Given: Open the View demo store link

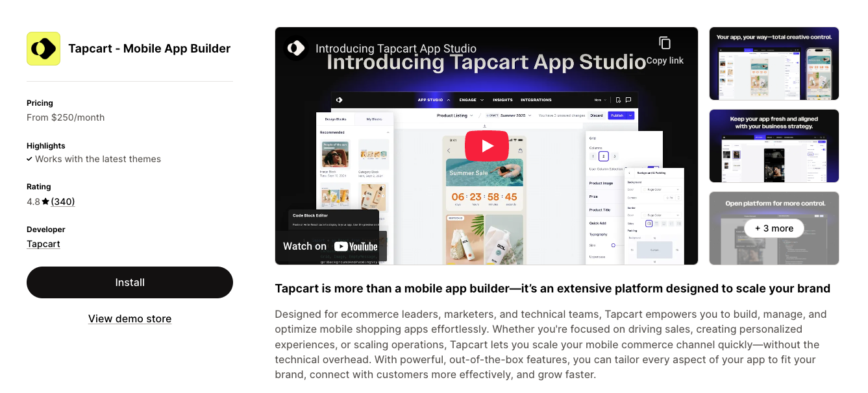Looking at the screenshot, I should (x=130, y=318).
